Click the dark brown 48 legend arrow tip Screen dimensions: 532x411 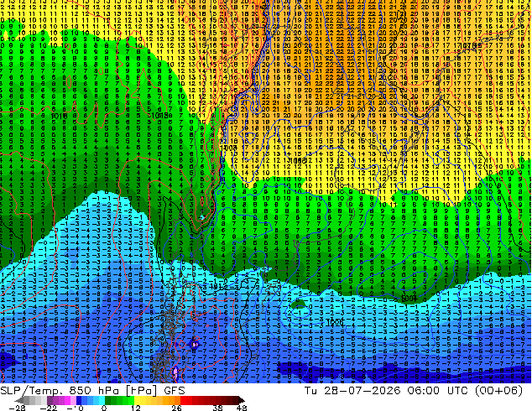pos(242,400)
